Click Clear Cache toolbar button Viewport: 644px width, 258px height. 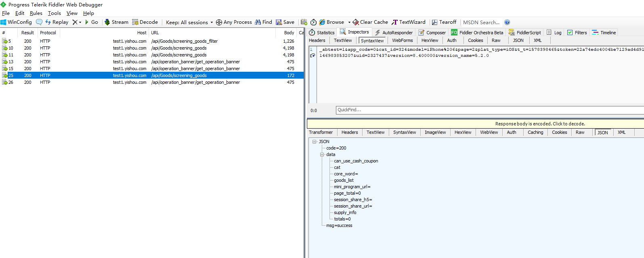(x=370, y=22)
